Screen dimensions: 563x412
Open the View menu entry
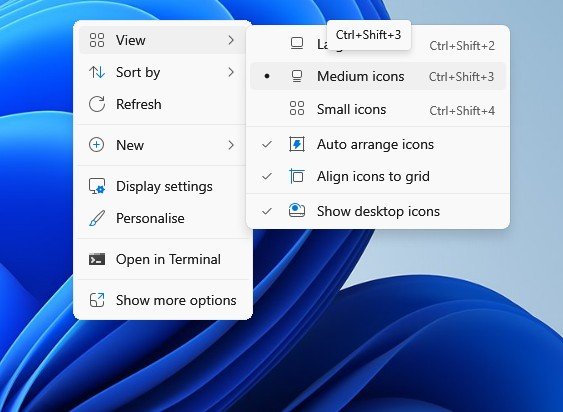(162, 40)
